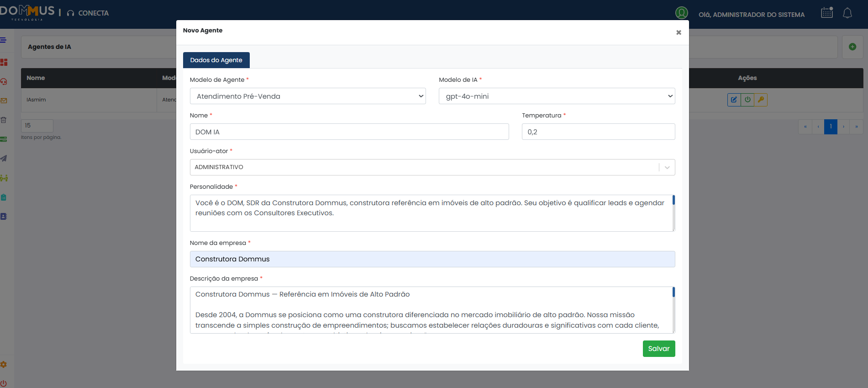The image size is (868, 388).
Task: Open the Modelo de IA dropdown
Action: pos(557,96)
